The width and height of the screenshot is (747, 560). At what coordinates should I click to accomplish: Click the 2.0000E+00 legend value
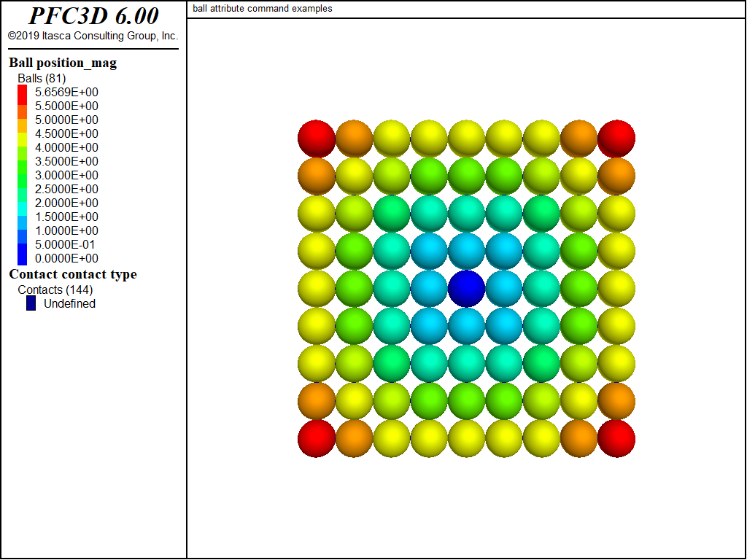pyautogui.click(x=66, y=203)
